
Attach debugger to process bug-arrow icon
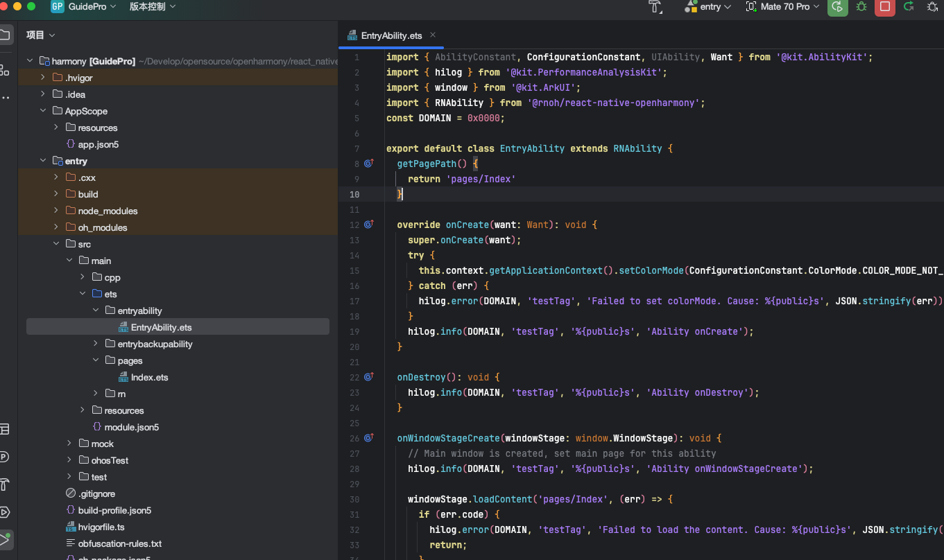[x=932, y=7]
